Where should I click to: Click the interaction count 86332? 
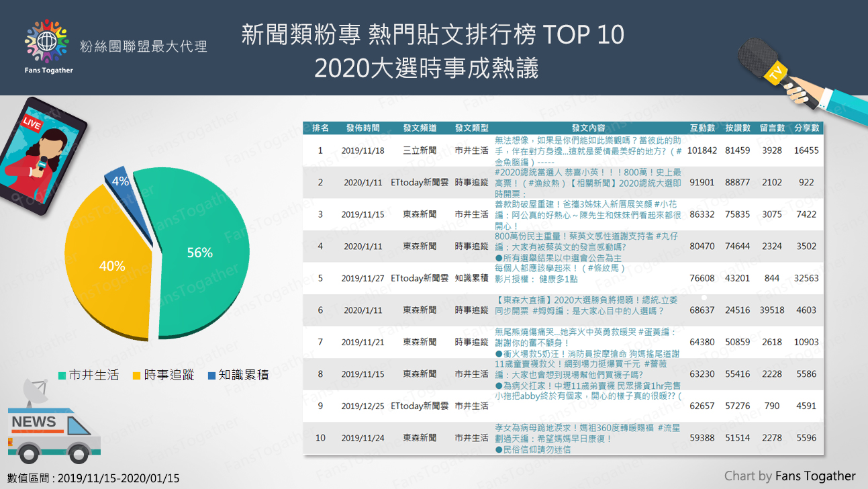click(x=702, y=214)
